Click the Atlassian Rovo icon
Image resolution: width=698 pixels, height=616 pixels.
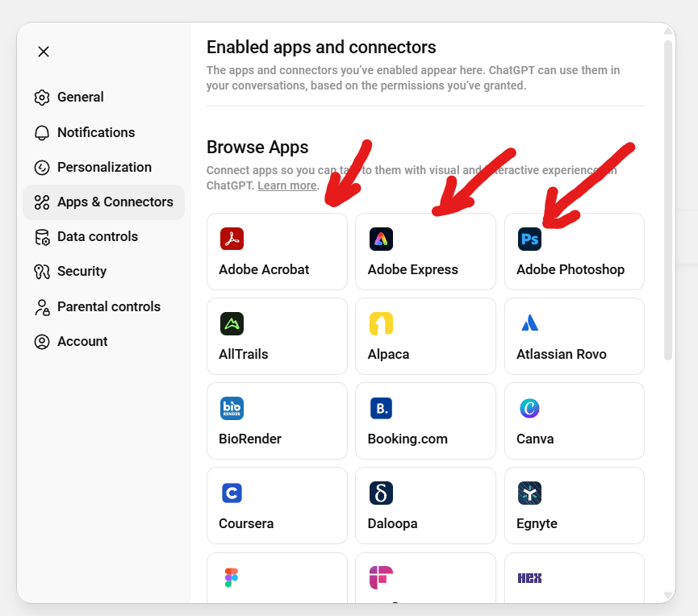pyautogui.click(x=529, y=323)
